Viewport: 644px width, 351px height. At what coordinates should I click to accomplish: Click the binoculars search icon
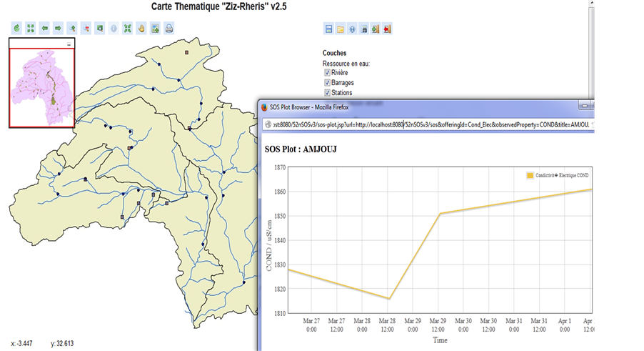pyautogui.click(x=364, y=29)
